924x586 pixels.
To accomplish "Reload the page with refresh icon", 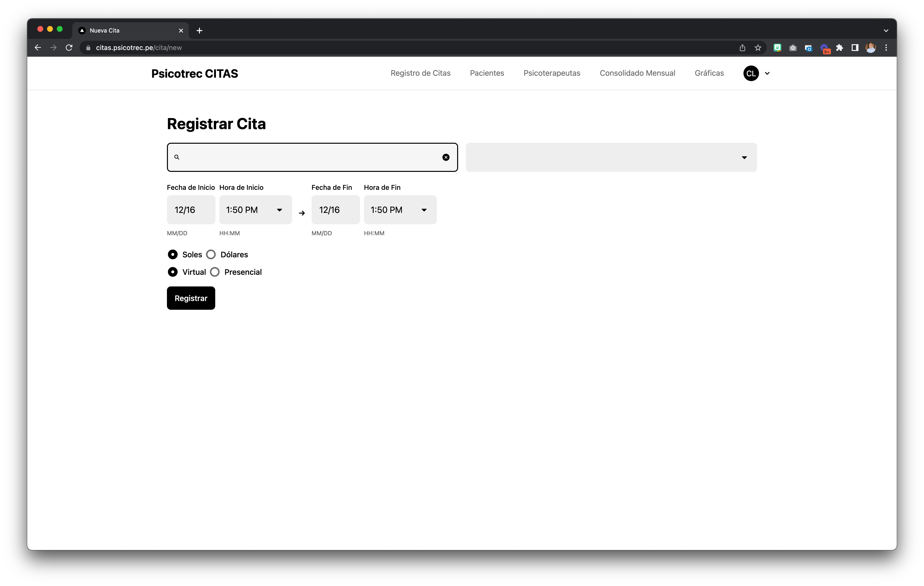I will click(x=69, y=48).
